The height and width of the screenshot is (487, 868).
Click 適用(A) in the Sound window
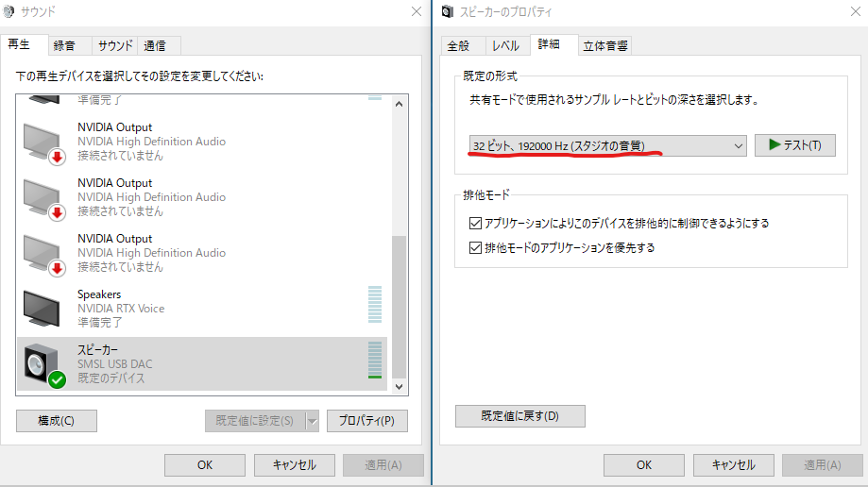pos(383,465)
